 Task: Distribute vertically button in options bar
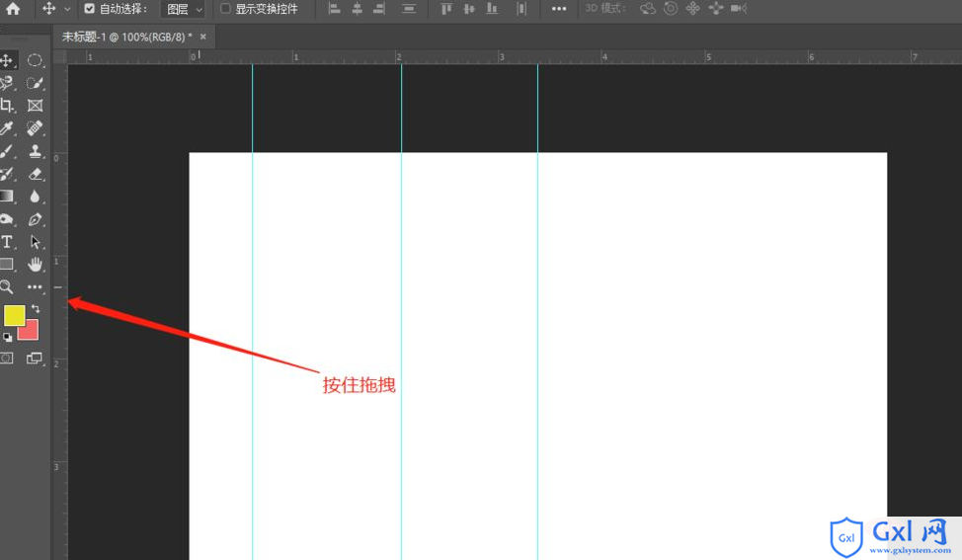[409, 9]
